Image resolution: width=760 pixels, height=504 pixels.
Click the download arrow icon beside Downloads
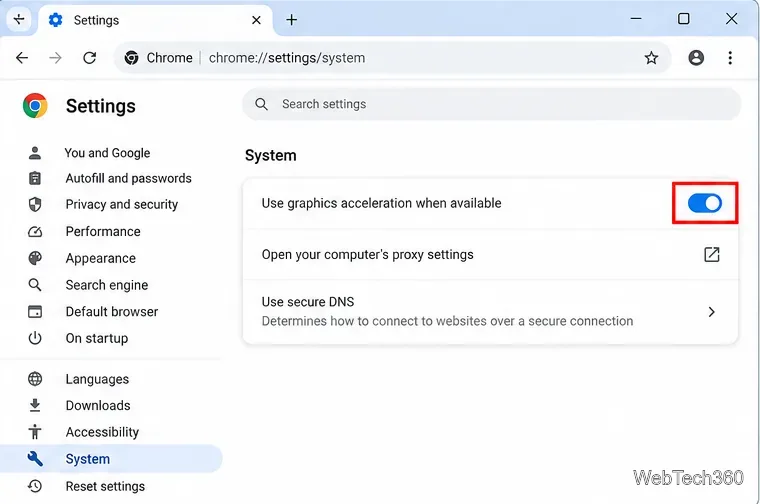pos(35,405)
